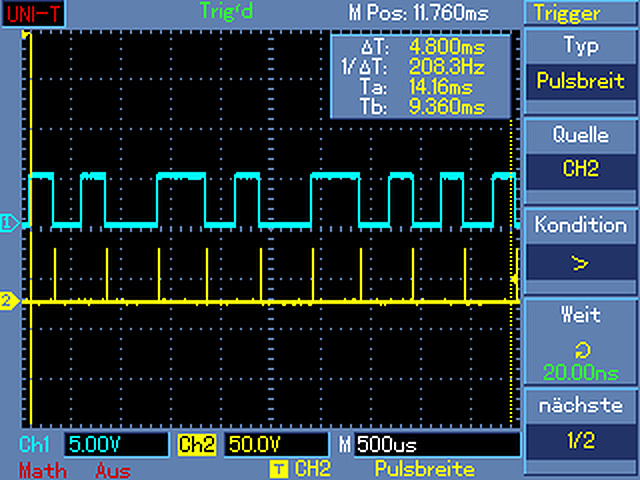The height and width of the screenshot is (480, 640).
Task: Click the Tb 9.360ms value
Action: tap(447, 107)
